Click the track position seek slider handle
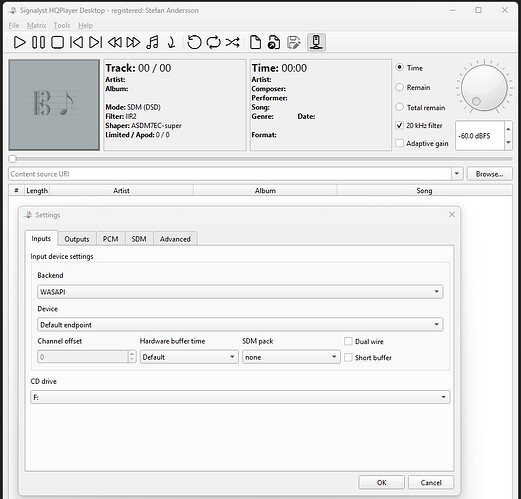Image resolution: width=521 pixels, height=499 pixels. (x=12, y=159)
